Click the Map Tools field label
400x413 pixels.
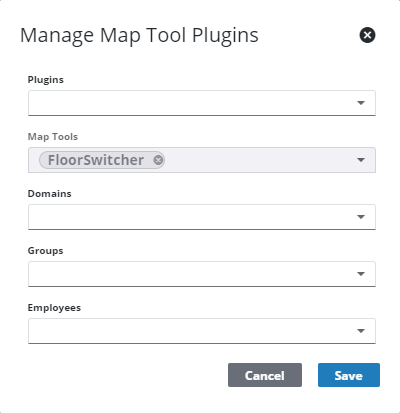(x=53, y=137)
